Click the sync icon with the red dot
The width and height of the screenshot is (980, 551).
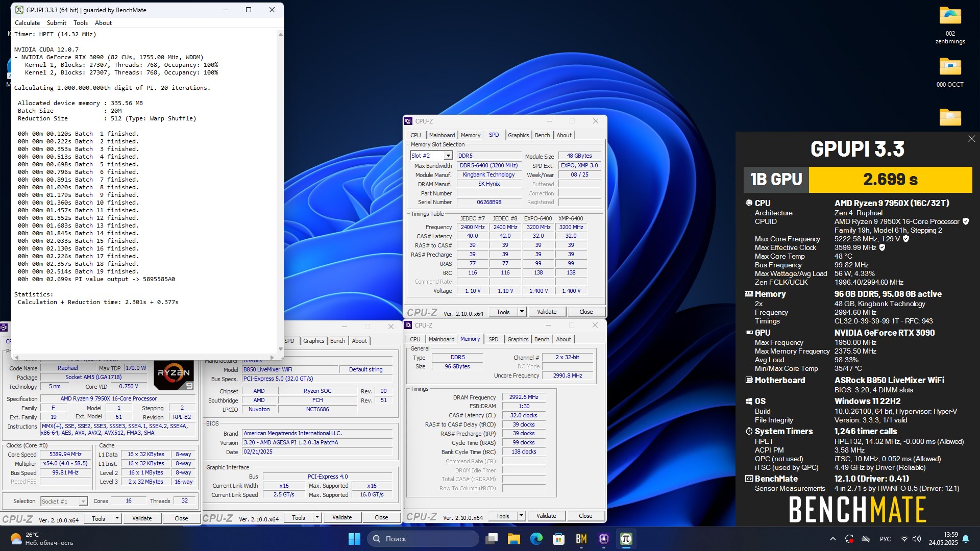[849, 539]
